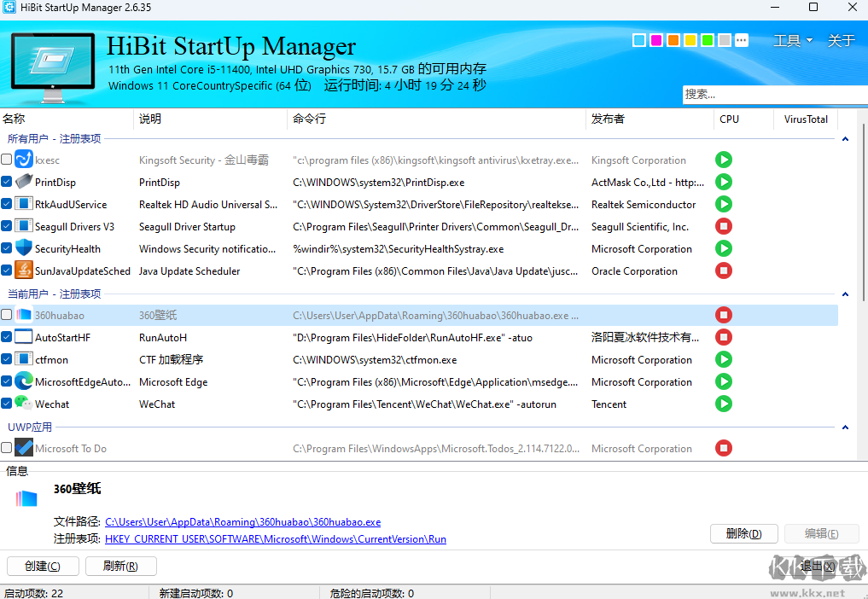Uncheck the PrintDisp startup checkbox
Image resolution: width=868 pixels, height=599 pixels.
7,182
